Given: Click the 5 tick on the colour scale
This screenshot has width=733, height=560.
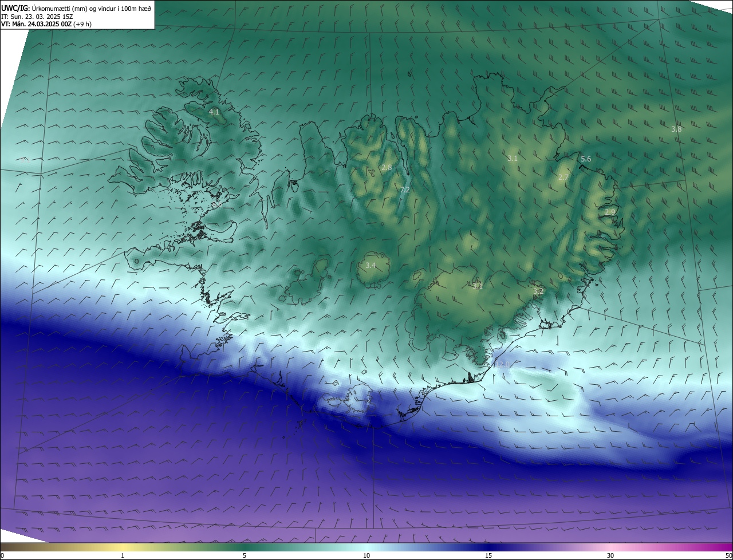Looking at the screenshot, I should pos(245,555).
